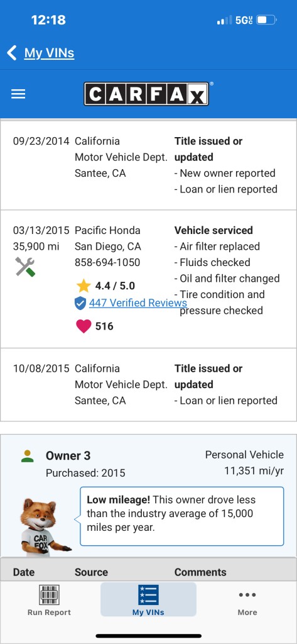This screenshot has width=297, height=644.
Task: Tap the 09/23/2014 title record row
Action: tap(148, 165)
